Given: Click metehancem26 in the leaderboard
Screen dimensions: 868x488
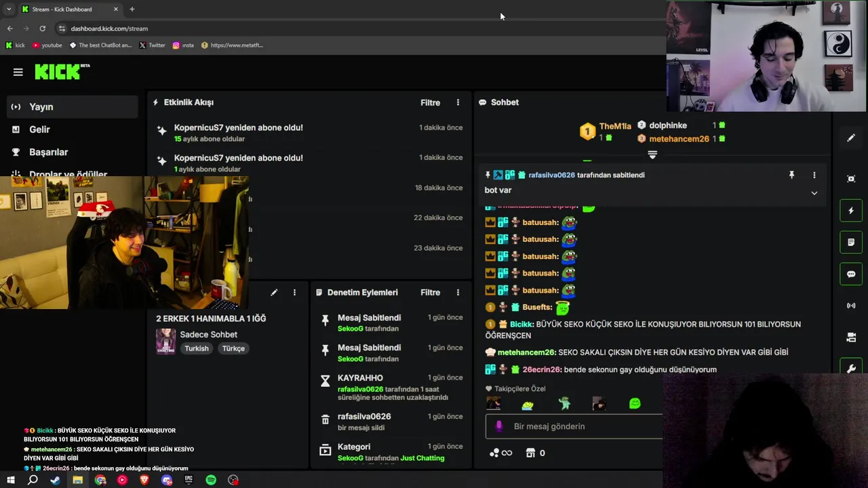Looking at the screenshot, I should pos(679,139).
